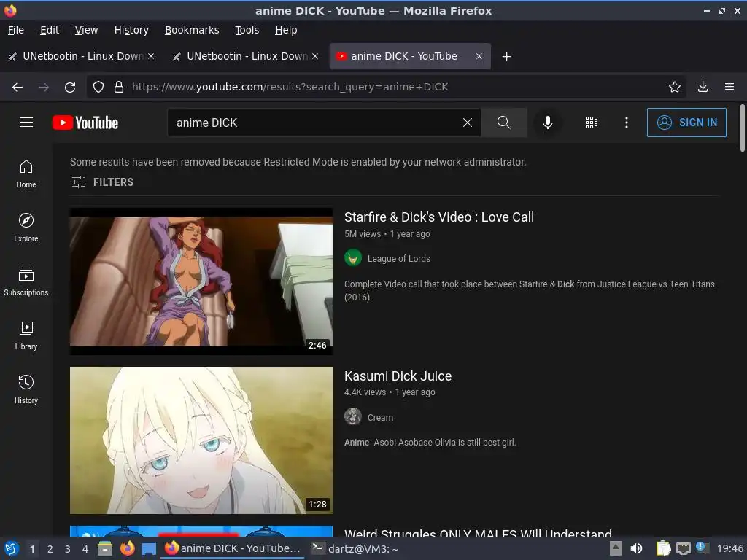Viewport: 747px width, 560px height.
Task: Open the taskbar volume control
Action: click(636, 548)
